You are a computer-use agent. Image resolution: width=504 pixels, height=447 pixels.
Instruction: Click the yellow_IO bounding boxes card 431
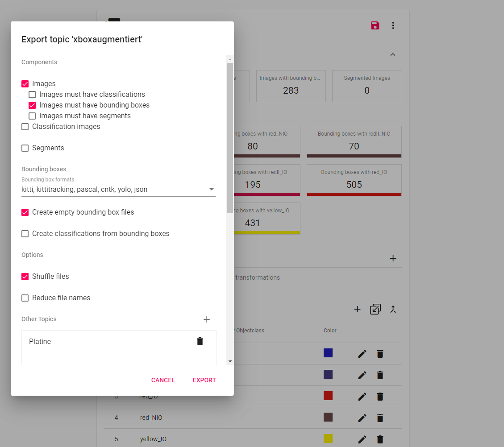pos(267,219)
